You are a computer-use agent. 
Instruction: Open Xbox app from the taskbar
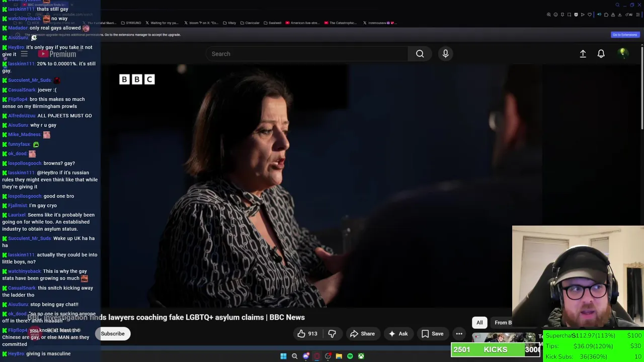click(361, 356)
